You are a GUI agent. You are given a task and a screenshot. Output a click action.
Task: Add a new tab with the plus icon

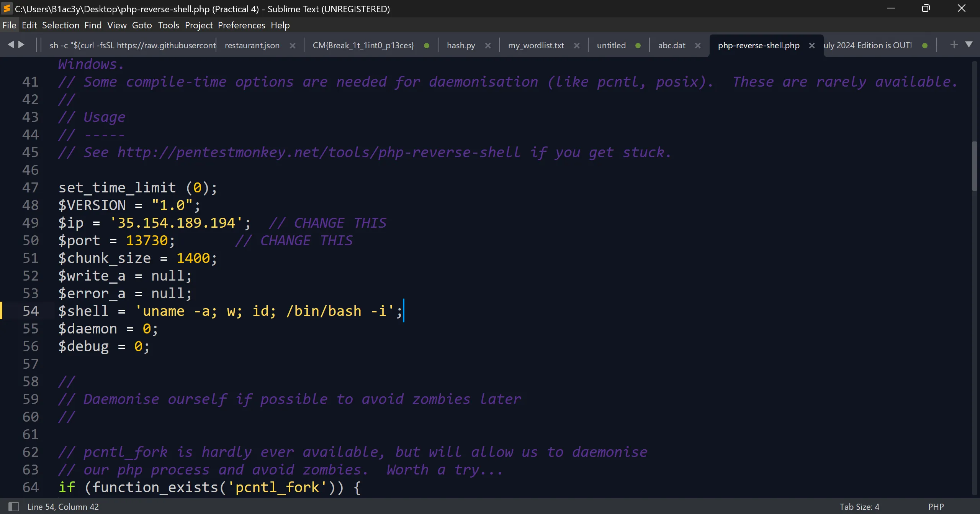coord(954,45)
